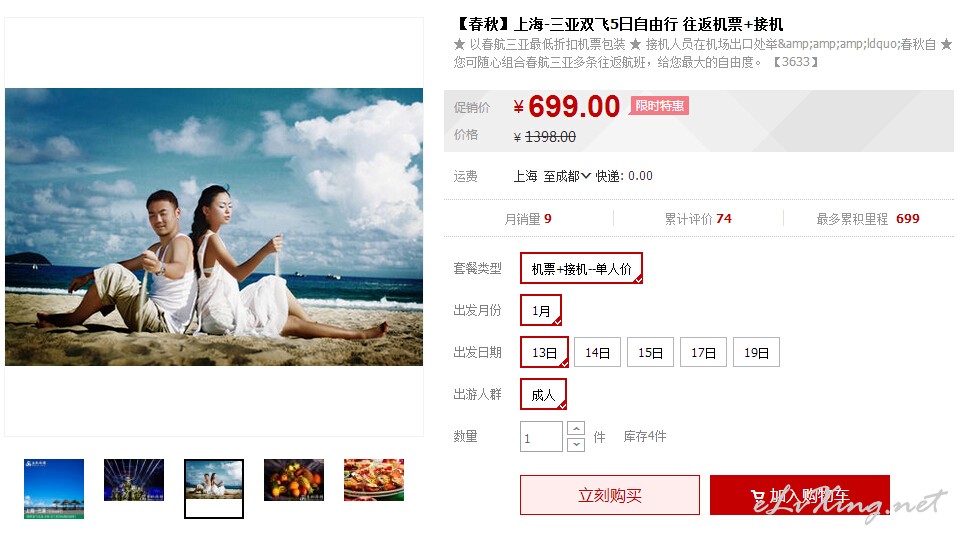Screen dimensions: 958x537
Task: Select the beach resort thumbnail image
Action: [54, 489]
